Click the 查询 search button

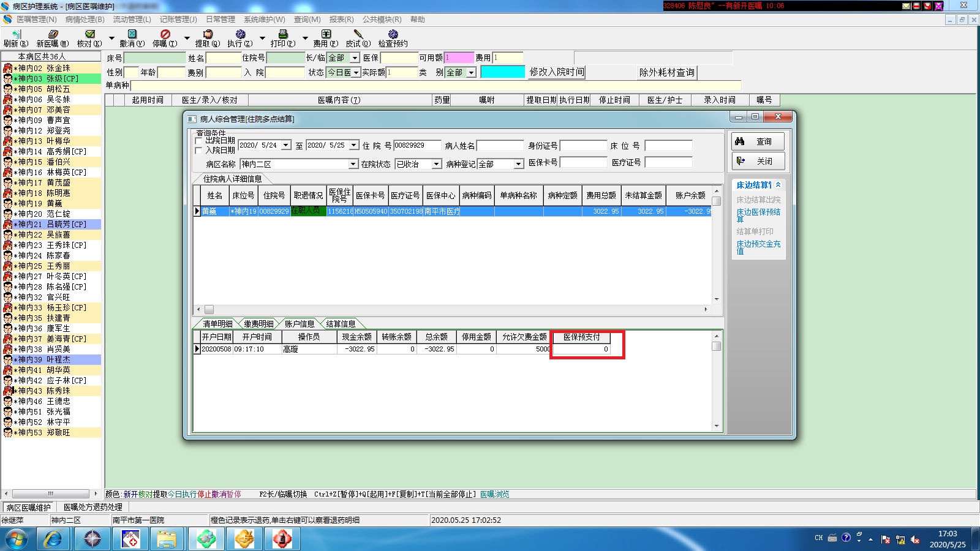(758, 141)
